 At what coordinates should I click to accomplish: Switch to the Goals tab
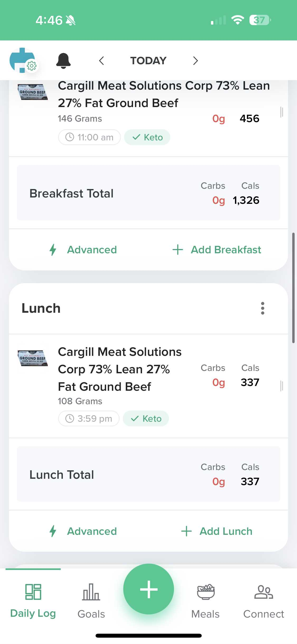pos(91,600)
